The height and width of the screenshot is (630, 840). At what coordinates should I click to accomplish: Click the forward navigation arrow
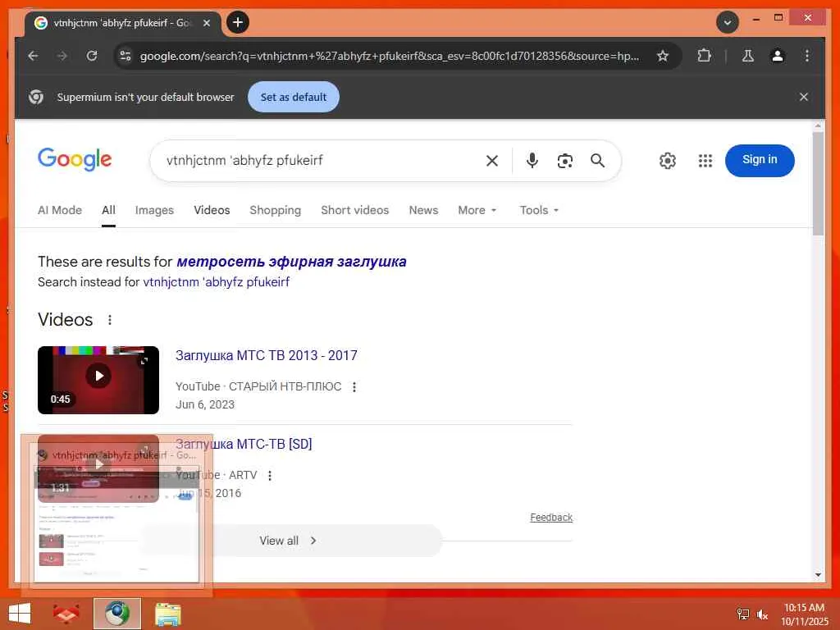62,56
